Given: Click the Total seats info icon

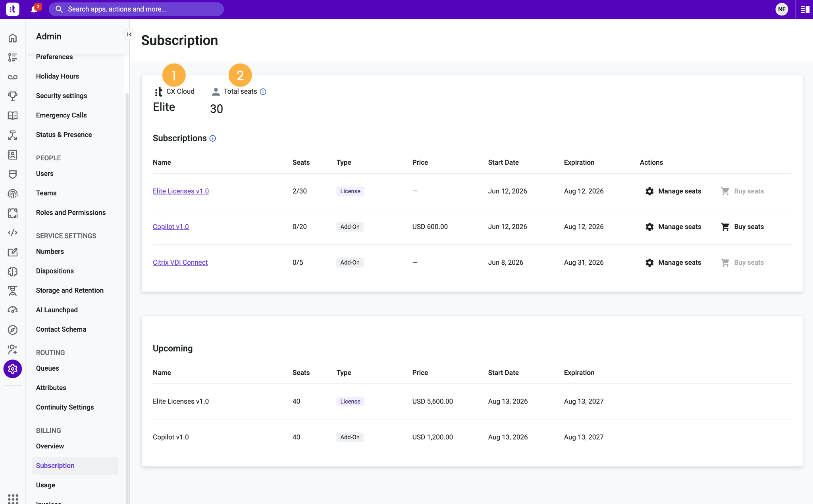Looking at the screenshot, I should tap(263, 92).
